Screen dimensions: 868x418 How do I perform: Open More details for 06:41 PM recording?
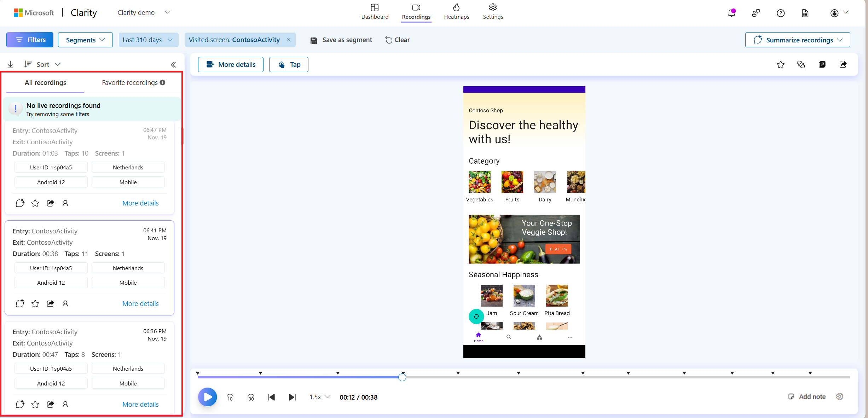click(x=140, y=303)
